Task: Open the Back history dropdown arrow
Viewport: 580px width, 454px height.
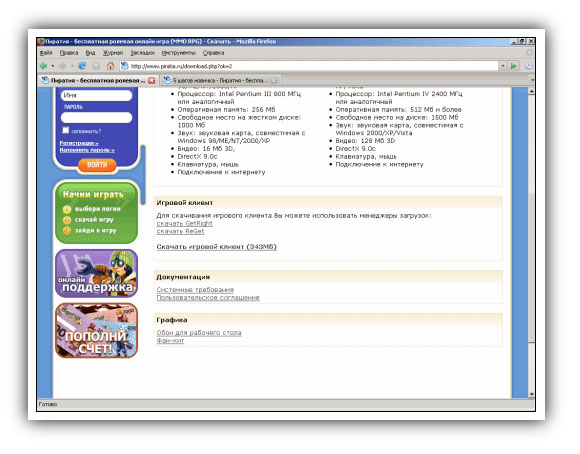Action: tap(53, 66)
